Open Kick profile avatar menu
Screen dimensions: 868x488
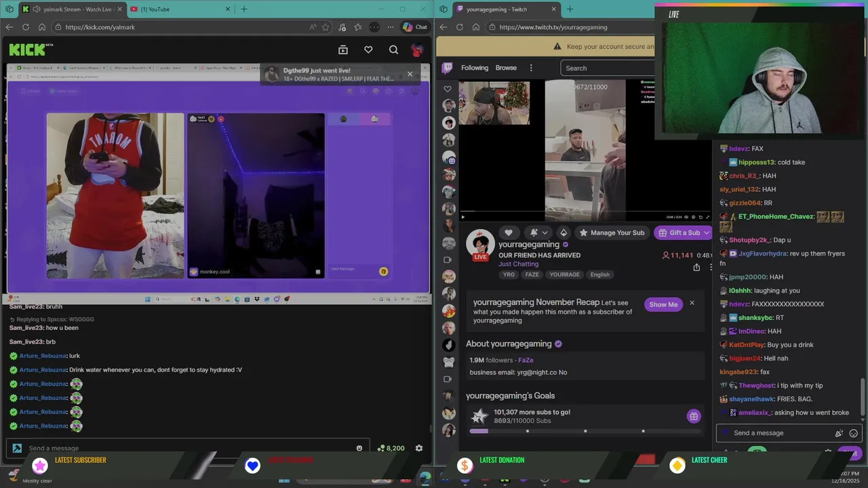click(x=417, y=49)
